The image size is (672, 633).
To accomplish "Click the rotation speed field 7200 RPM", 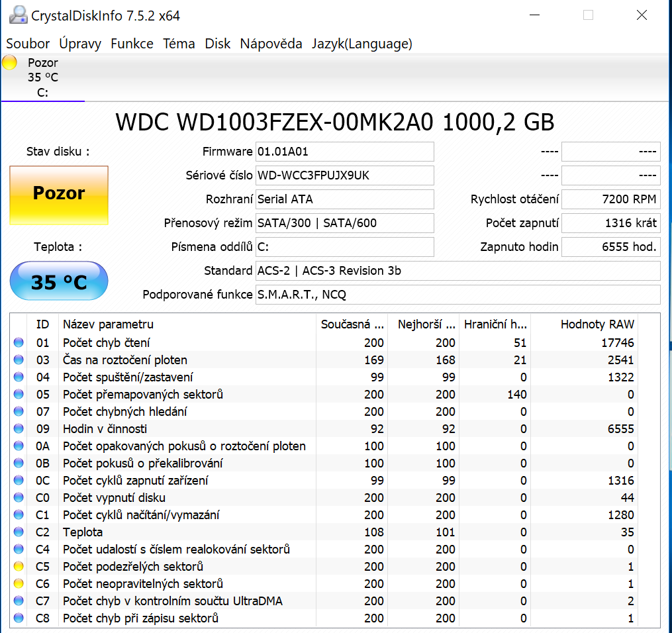I will coord(610,199).
